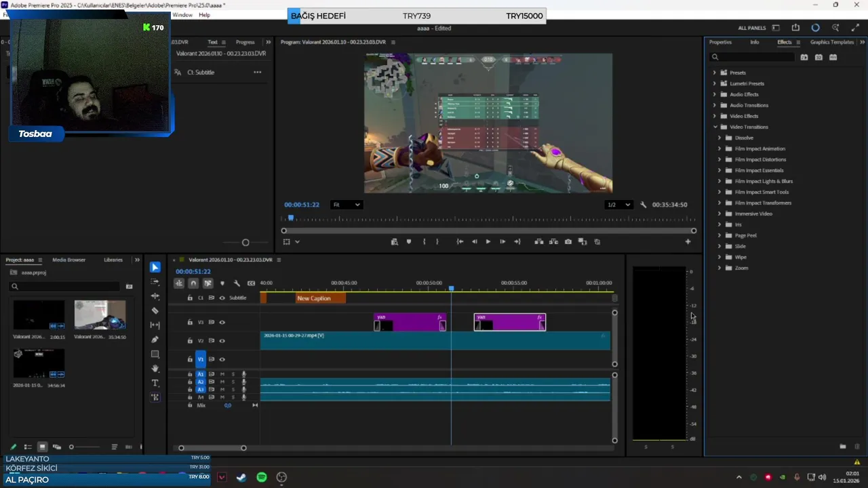Add a marker in the timeline toolbar
Screen dimensions: 868x488
point(222,283)
